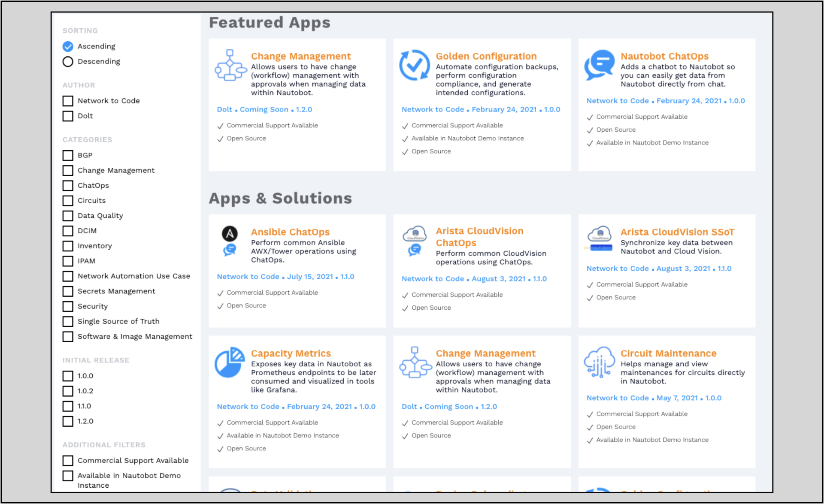
Task: Click the Circuit Maintenance cloud circuit icon
Action: click(x=600, y=362)
